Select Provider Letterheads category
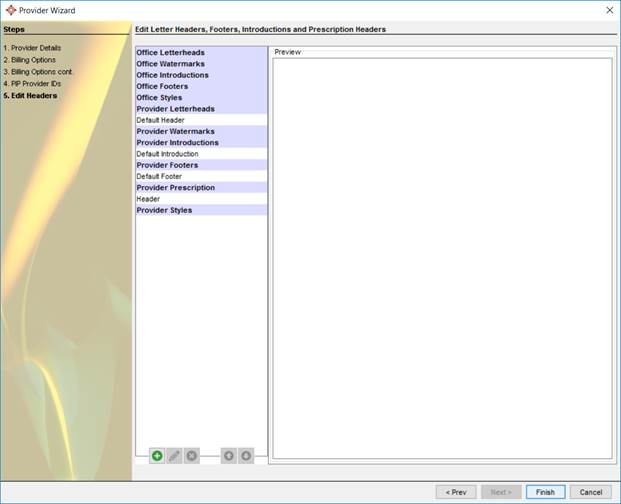 [x=201, y=109]
